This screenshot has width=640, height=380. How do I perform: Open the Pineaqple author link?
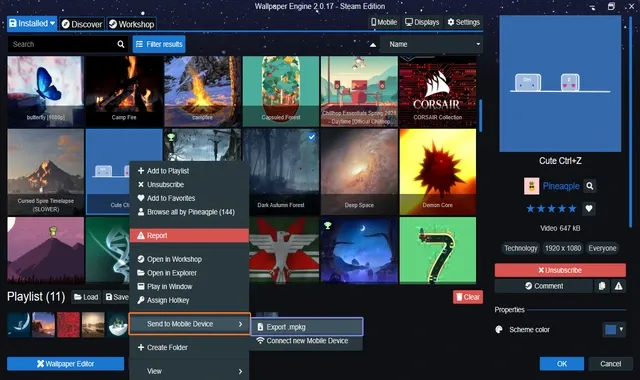click(561, 186)
